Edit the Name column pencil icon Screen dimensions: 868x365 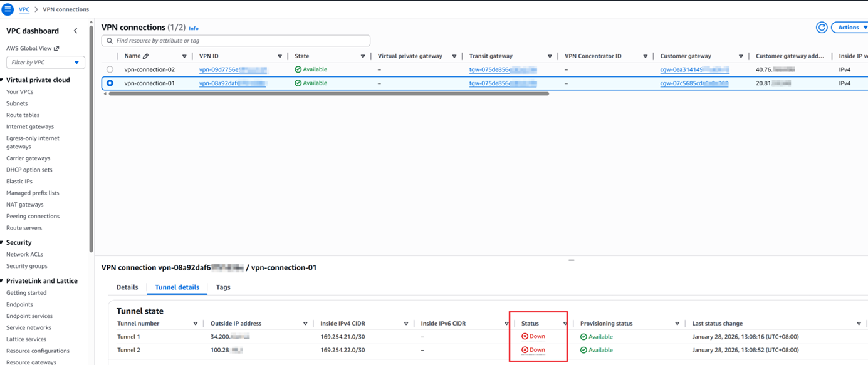pyautogui.click(x=146, y=56)
